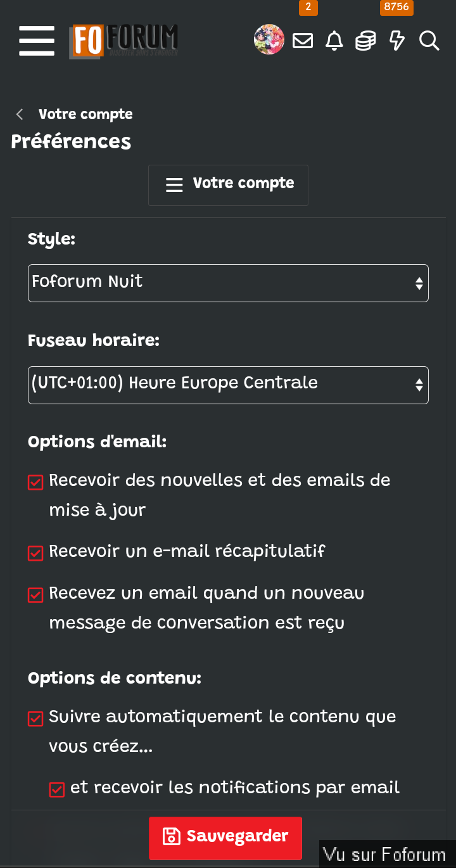Open the search magnifier icon
Viewport: 456px width, 868px height.
[429, 41]
